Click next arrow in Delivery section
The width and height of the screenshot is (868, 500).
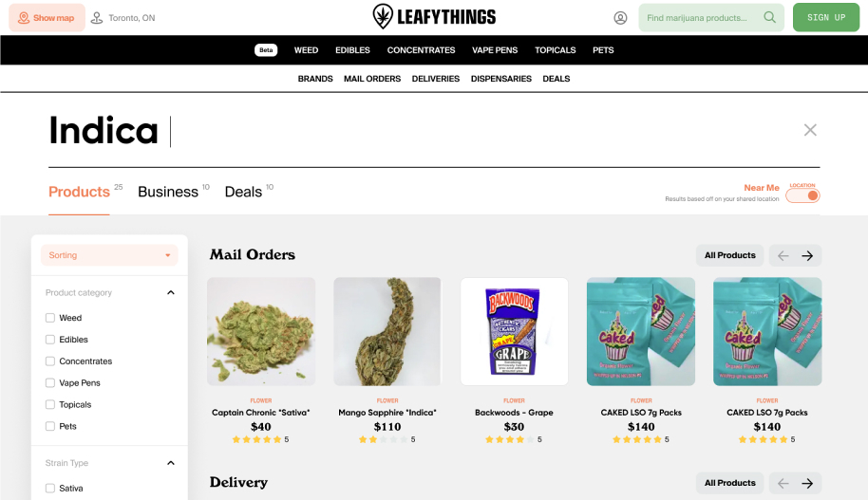807,484
